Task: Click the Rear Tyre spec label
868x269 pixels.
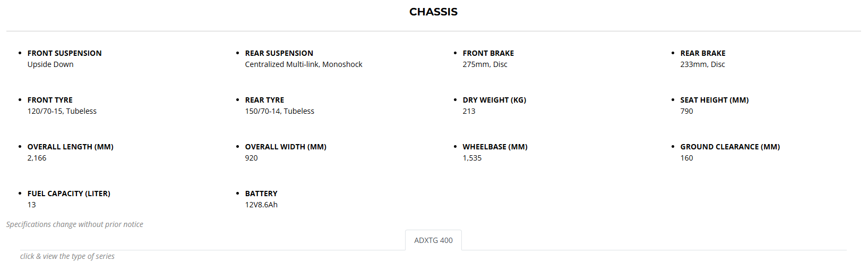Action: click(264, 100)
